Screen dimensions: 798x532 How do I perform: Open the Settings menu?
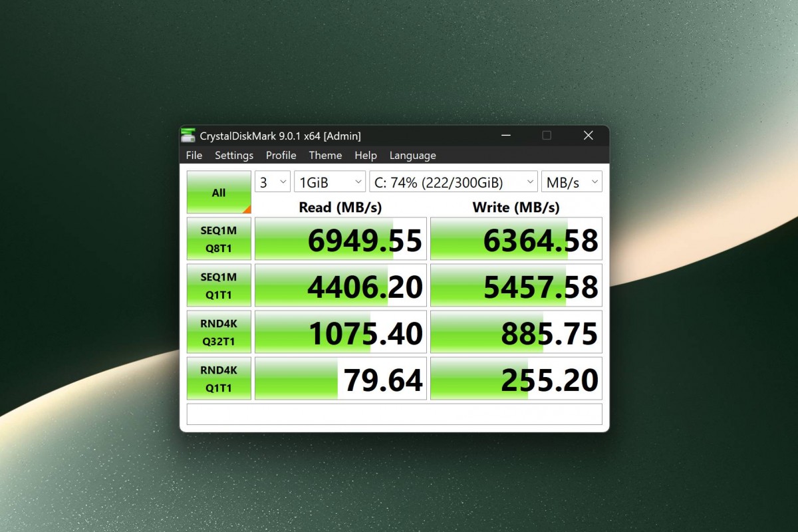(x=234, y=156)
